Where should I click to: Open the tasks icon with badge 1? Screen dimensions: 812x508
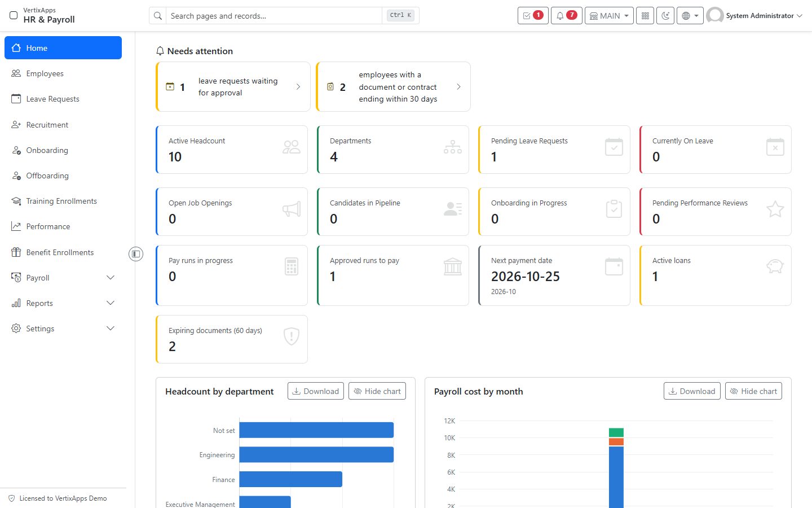533,16
